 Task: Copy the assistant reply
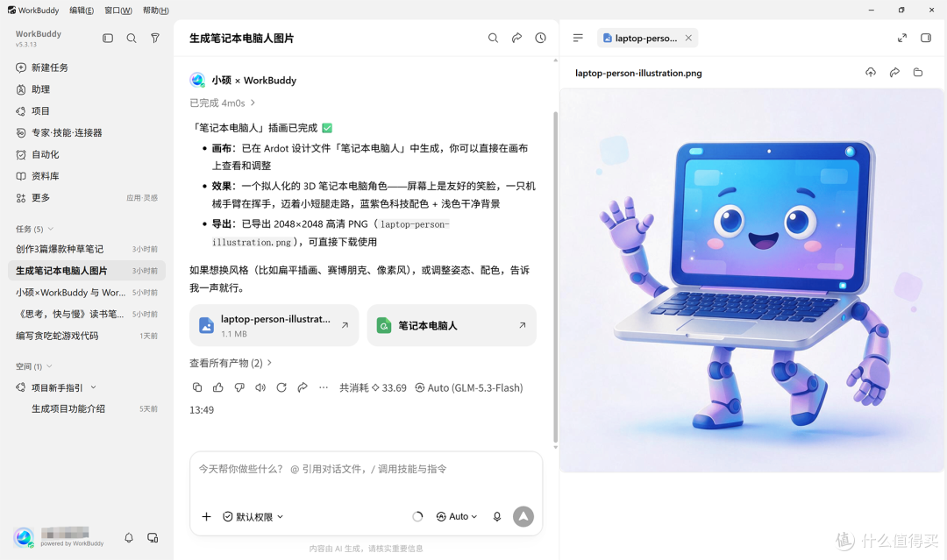197,387
